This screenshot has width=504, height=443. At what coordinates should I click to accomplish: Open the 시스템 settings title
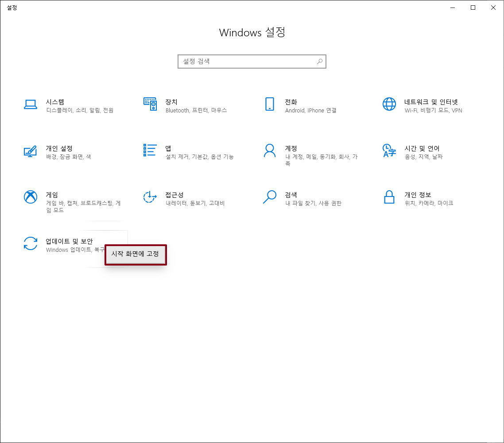pyautogui.click(x=55, y=102)
